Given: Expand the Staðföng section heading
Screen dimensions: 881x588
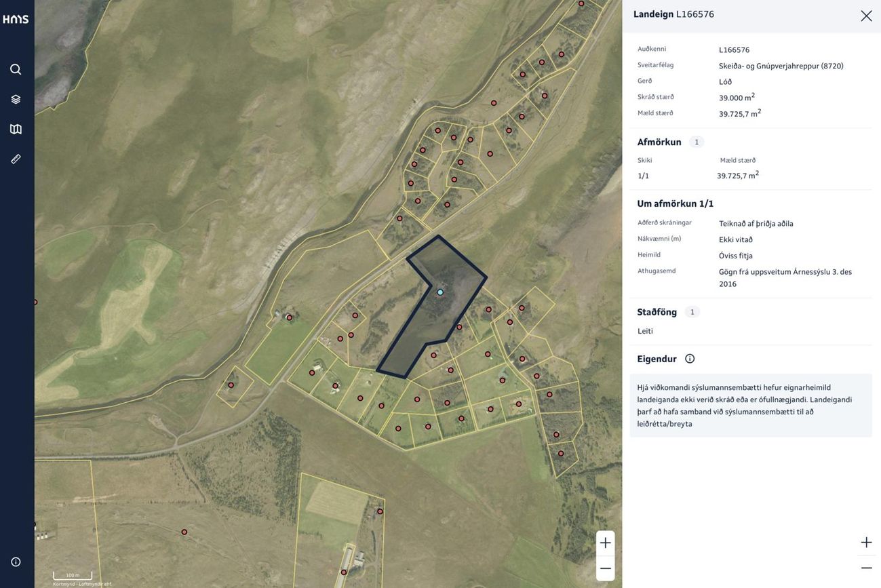Looking at the screenshot, I should point(657,312).
